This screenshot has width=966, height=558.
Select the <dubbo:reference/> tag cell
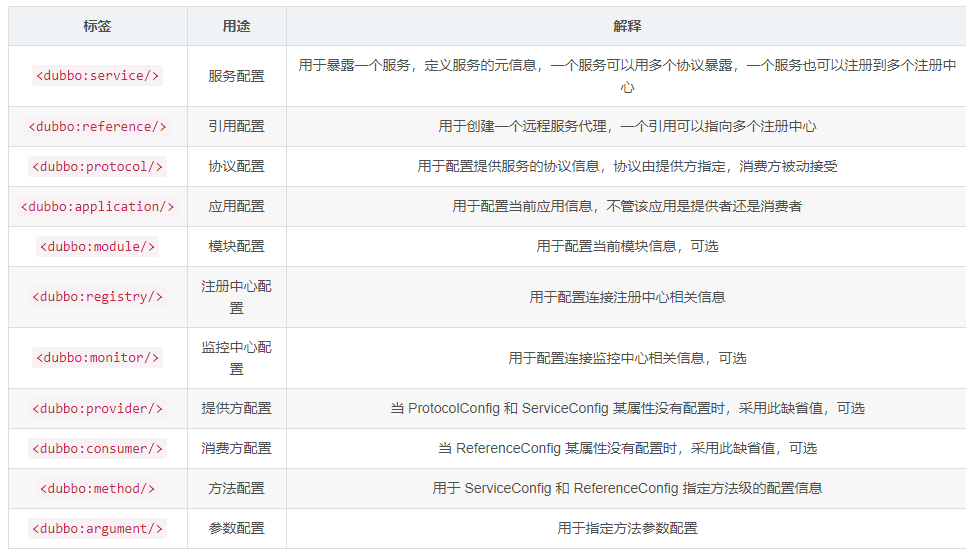[97, 126]
